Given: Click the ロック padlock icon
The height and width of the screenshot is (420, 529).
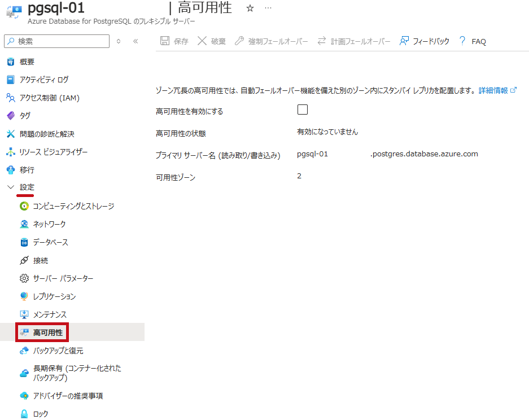Looking at the screenshot, I should 24,414.
